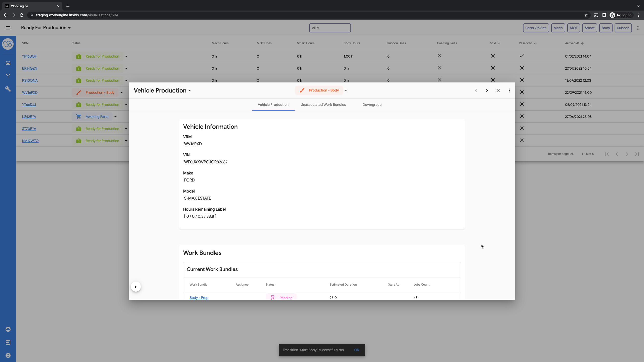Viewport: 644px width, 362px height.
Task: Open the hamburger navigation menu
Action: pos(8,28)
